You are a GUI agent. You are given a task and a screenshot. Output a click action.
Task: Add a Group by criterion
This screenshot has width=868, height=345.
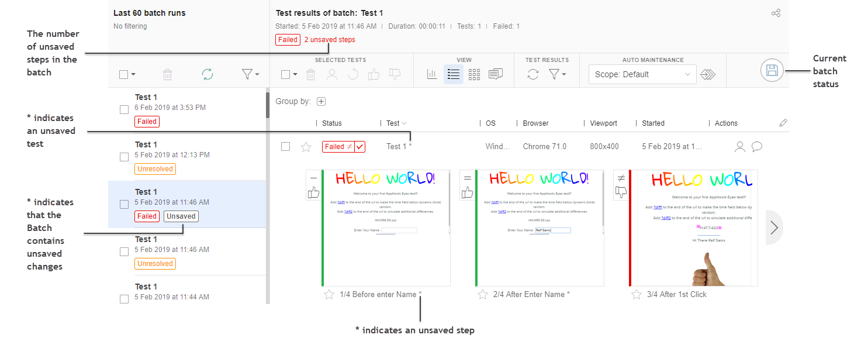(321, 101)
